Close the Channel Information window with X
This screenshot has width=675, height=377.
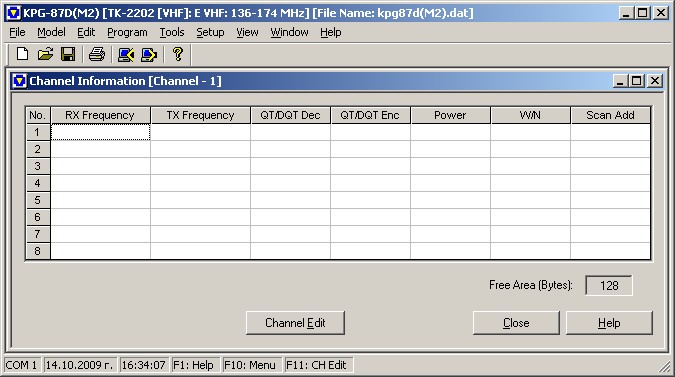[655, 80]
